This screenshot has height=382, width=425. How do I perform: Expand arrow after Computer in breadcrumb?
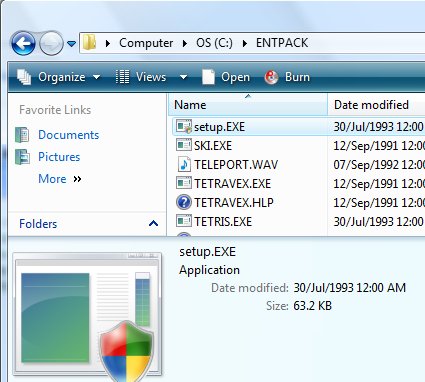point(184,43)
